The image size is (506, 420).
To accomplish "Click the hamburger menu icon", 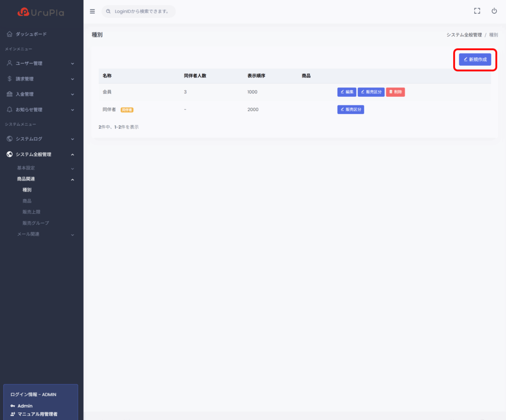I will click(x=92, y=11).
